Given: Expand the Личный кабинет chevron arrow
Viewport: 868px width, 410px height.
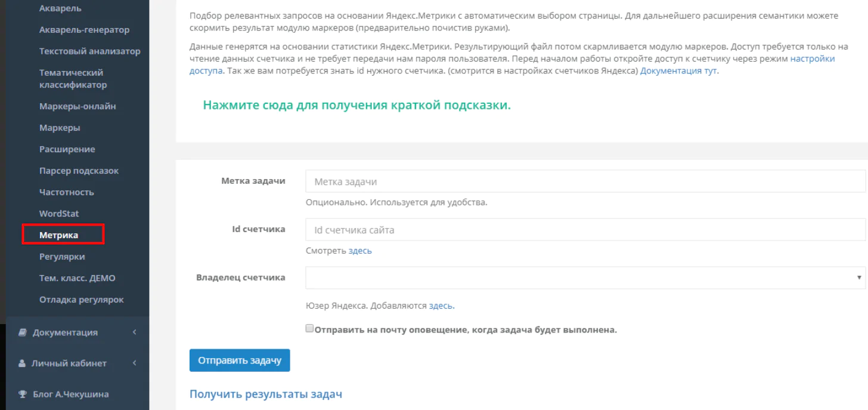Looking at the screenshot, I should tap(135, 363).
